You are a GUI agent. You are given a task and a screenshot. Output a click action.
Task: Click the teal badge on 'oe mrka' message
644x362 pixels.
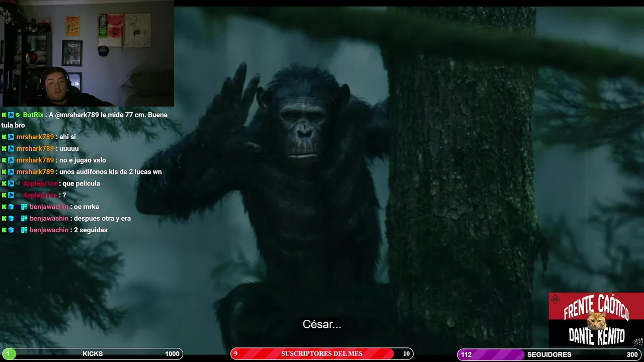pyautogui.click(x=24, y=207)
